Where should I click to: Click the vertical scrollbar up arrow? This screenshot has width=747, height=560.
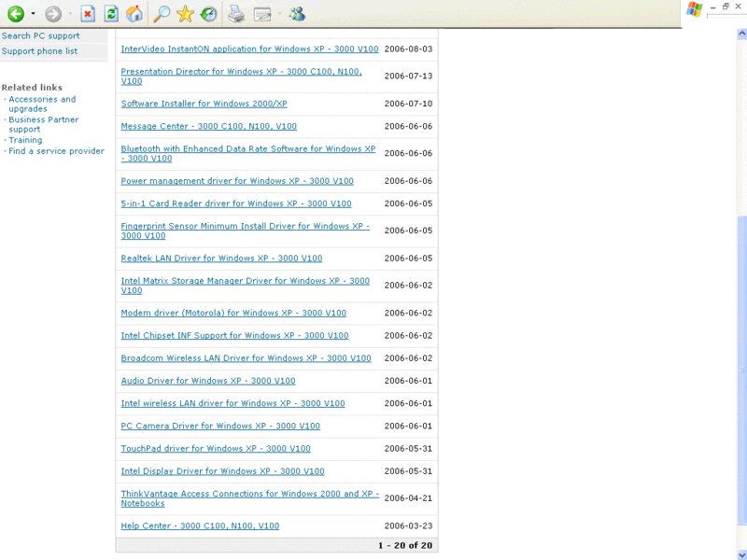coord(741,34)
